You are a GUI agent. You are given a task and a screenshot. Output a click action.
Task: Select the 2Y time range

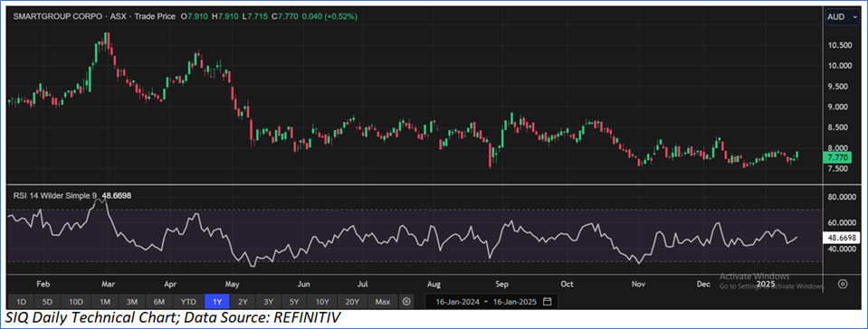[243, 302]
